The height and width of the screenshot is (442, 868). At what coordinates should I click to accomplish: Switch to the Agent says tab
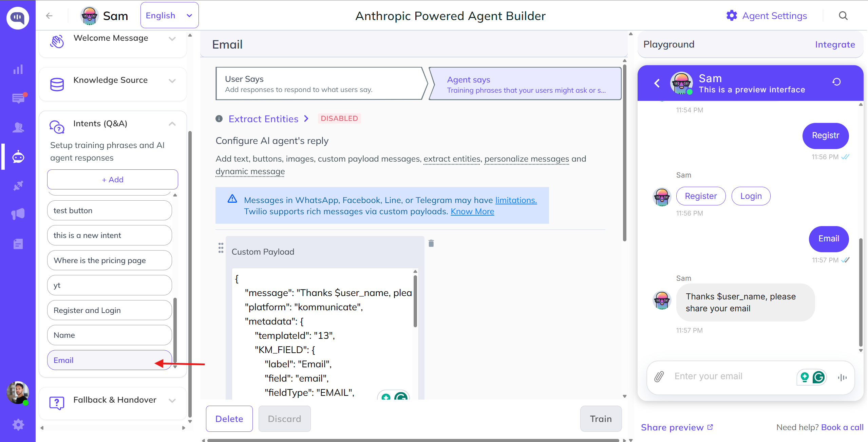coord(526,84)
